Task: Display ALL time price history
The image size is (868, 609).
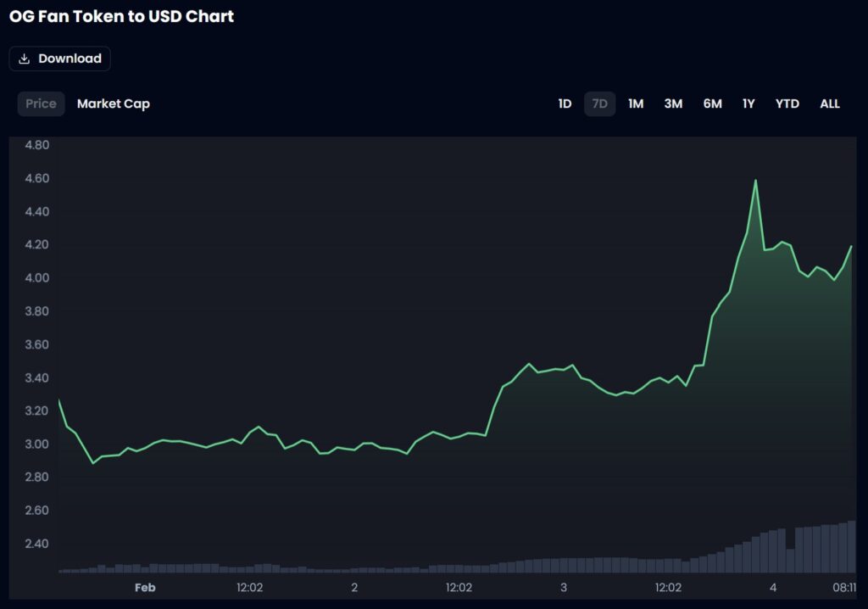Action: point(830,103)
